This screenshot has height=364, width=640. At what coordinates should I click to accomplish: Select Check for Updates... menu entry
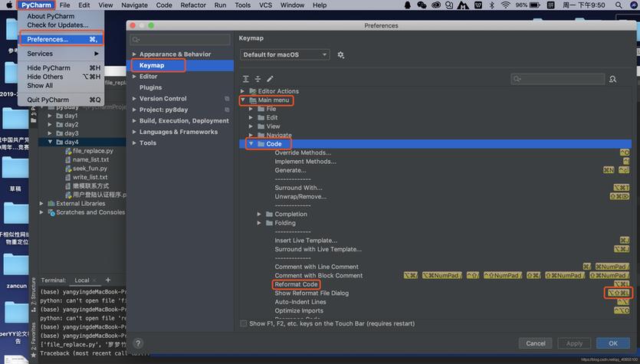pyautogui.click(x=57, y=25)
